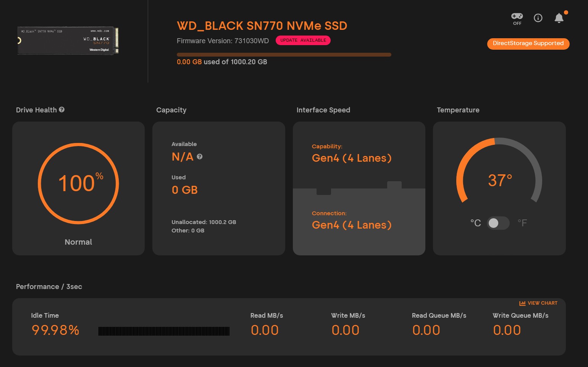Viewport: 588px width, 367px height.
Task: Select the °F unit label
Action: 522,223
